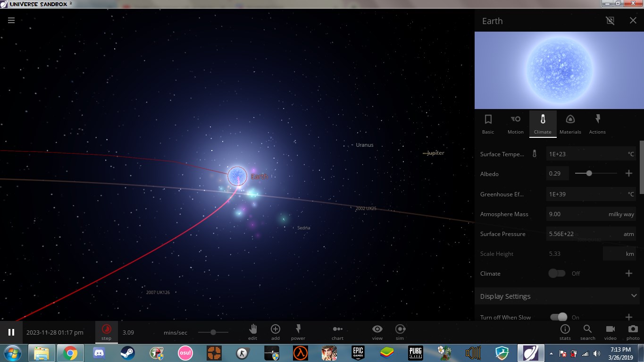644x362 pixels.
Task: Click the taskbar volume speaker icon
Action: 597,353
